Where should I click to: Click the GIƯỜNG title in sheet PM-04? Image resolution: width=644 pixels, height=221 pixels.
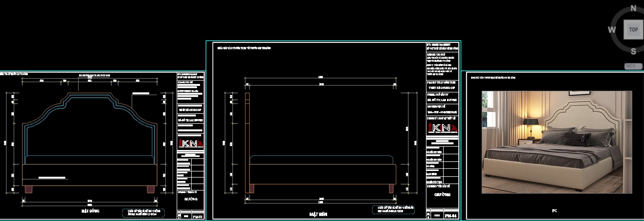442,195
